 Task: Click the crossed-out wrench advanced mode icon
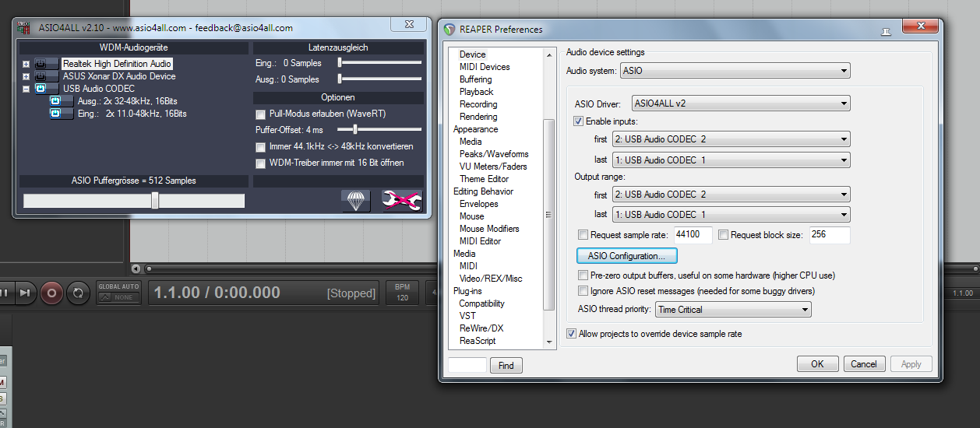click(402, 201)
